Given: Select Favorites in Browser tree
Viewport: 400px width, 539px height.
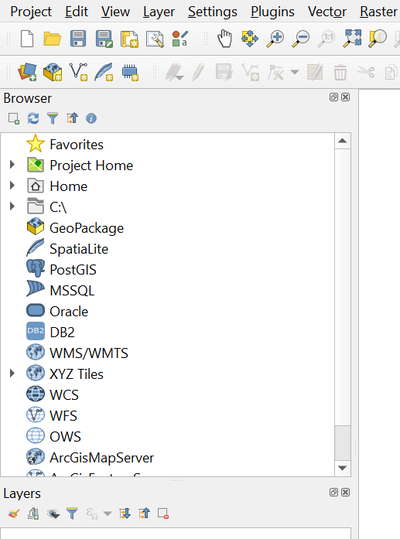Looking at the screenshot, I should 76,144.
